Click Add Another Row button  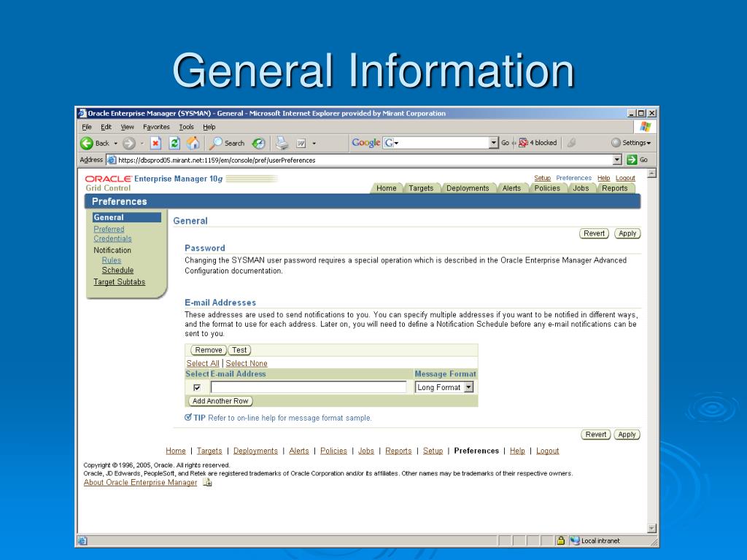pos(220,401)
